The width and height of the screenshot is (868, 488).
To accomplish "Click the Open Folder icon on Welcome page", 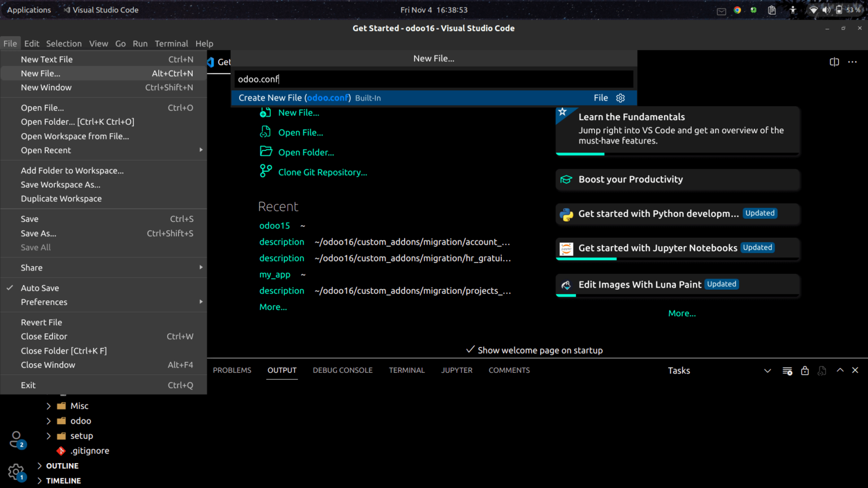I will point(266,151).
